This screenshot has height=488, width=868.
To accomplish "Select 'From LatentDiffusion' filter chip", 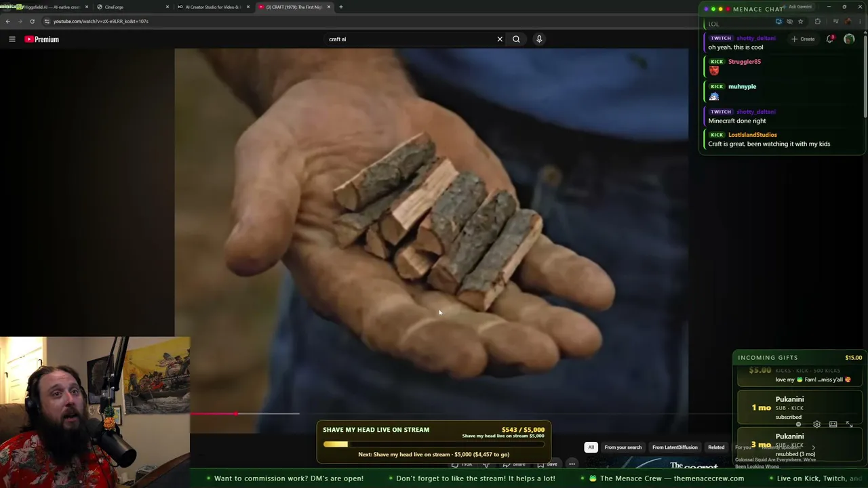I will tap(675, 447).
